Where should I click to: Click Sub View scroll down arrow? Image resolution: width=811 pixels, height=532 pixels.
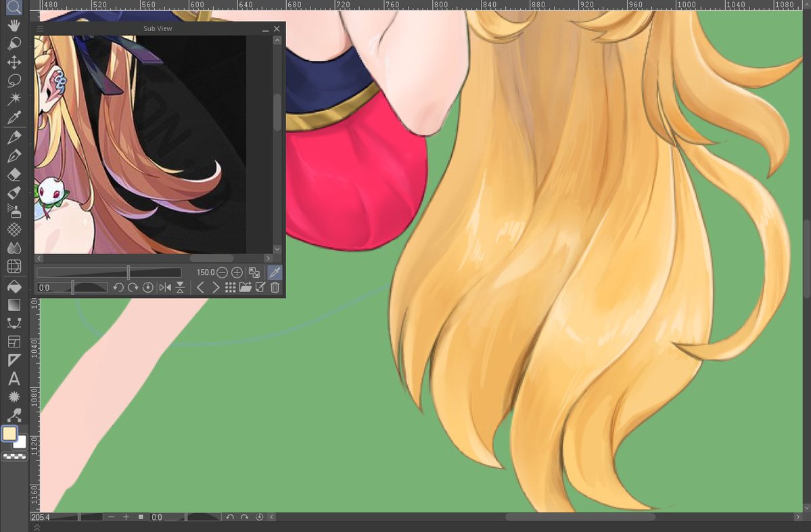click(277, 249)
